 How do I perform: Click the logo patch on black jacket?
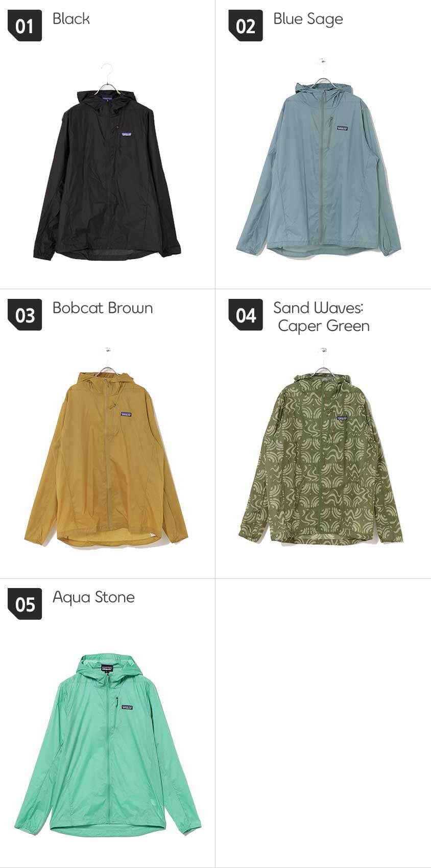(x=127, y=135)
